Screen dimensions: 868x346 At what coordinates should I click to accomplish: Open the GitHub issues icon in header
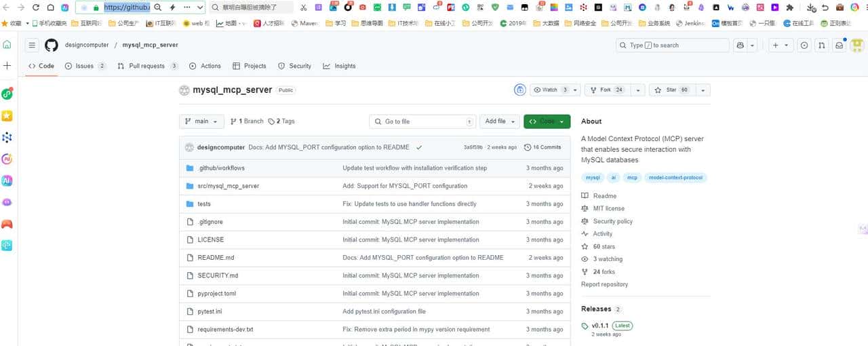(804, 45)
